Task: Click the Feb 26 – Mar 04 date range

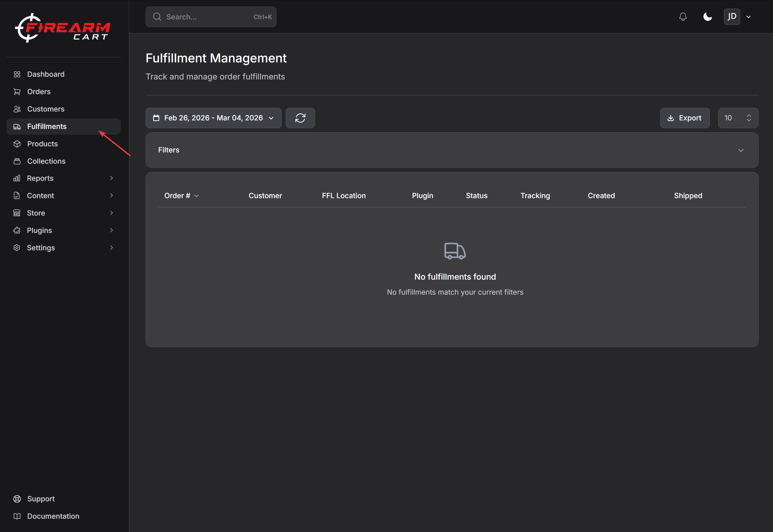Action: (213, 118)
